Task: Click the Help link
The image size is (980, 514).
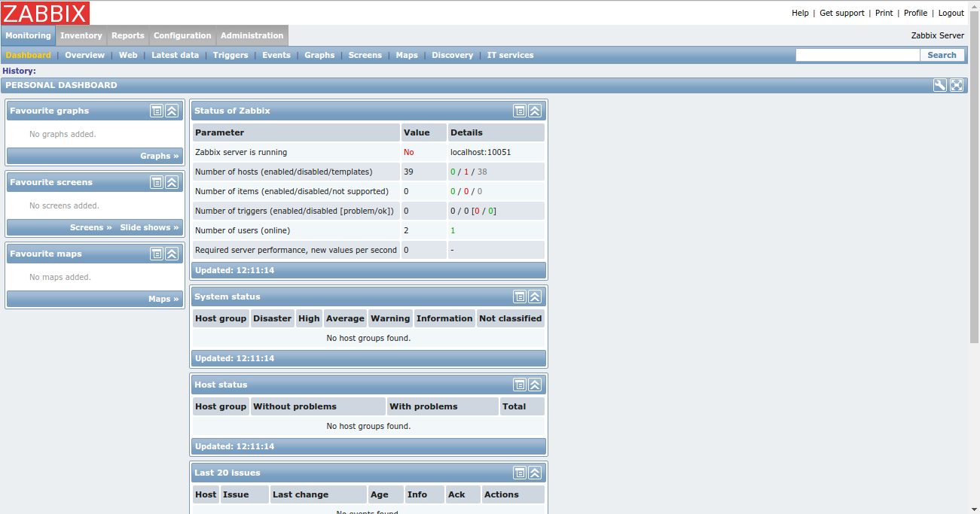Action: point(800,13)
